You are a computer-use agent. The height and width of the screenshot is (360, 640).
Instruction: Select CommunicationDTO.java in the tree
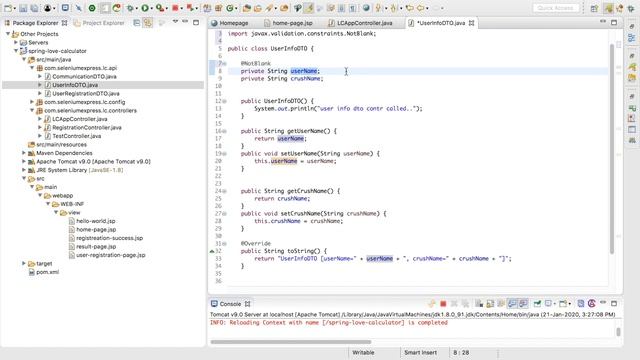coord(84,76)
